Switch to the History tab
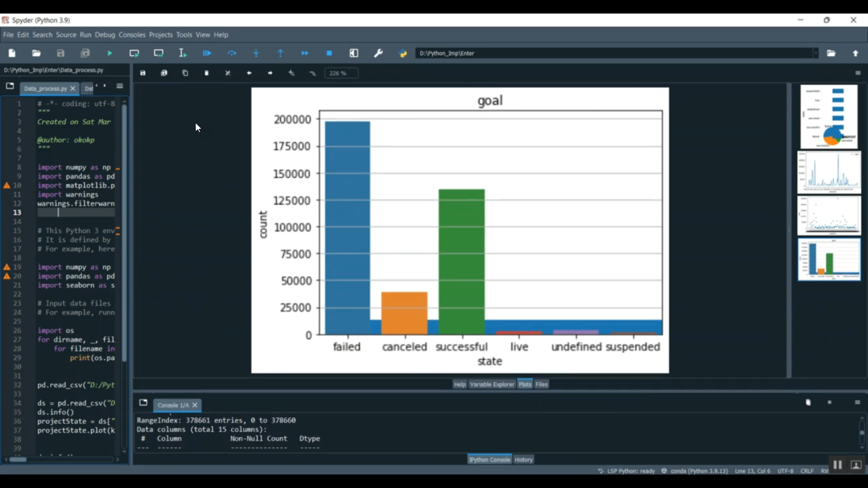 523,460
